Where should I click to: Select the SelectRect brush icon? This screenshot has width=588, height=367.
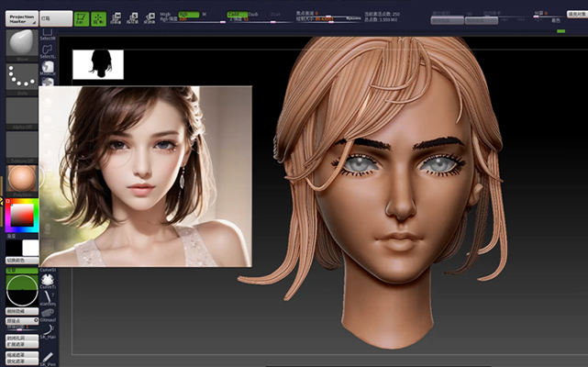click(x=48, y=35)
